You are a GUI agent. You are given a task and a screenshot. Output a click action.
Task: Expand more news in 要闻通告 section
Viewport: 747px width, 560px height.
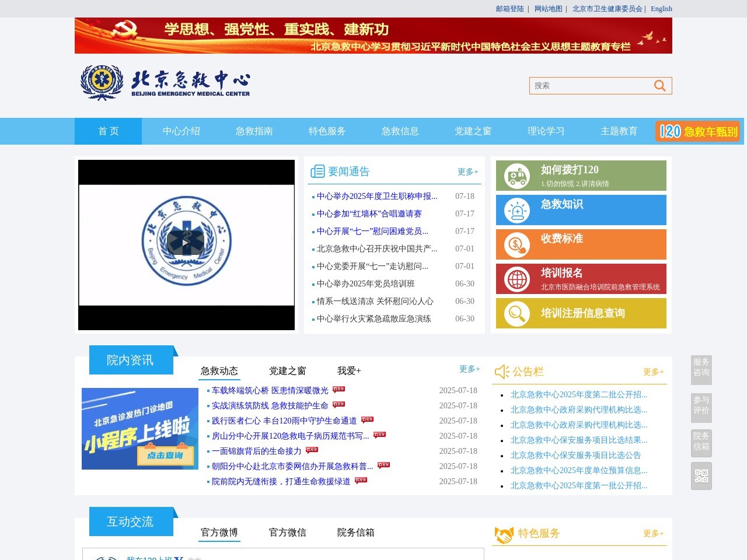(467, 171)
